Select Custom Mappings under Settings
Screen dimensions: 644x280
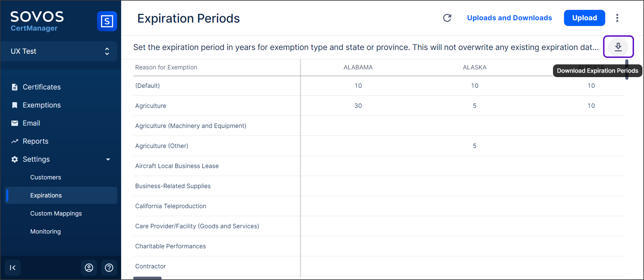pos(56,213)
